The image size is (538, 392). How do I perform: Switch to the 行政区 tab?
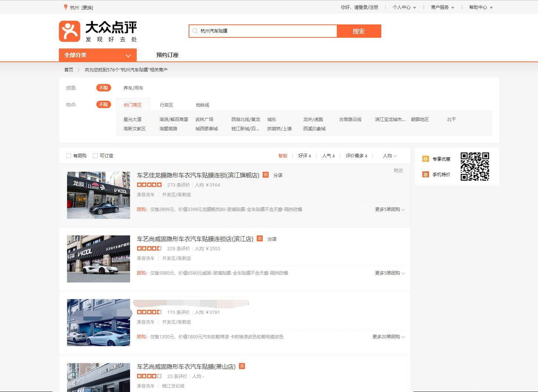pyautogui.click(x=166, y=105)
